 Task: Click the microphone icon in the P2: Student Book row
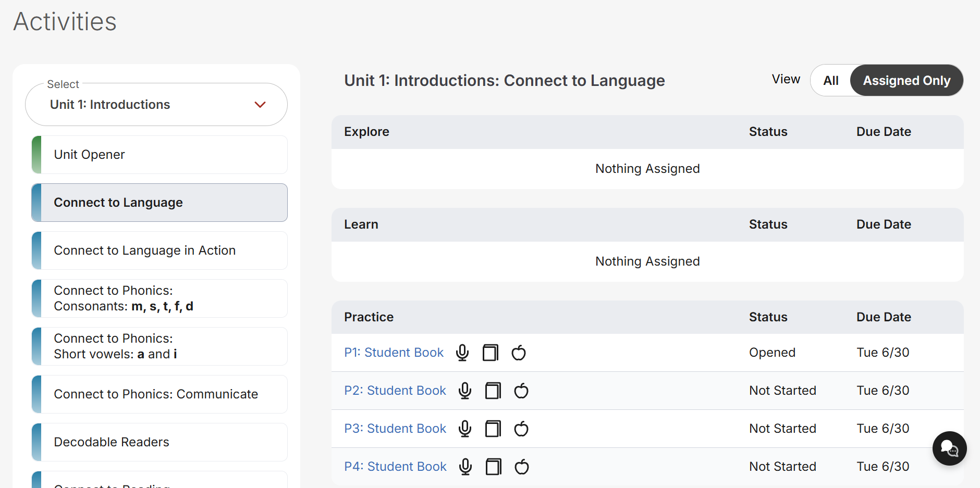pos(465,391)
